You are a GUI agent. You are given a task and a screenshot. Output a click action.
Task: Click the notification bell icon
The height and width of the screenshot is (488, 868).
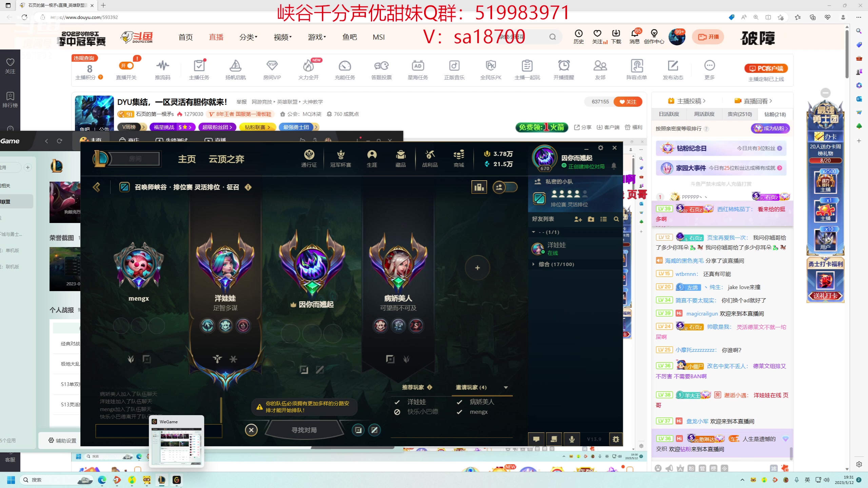(614, 166)
